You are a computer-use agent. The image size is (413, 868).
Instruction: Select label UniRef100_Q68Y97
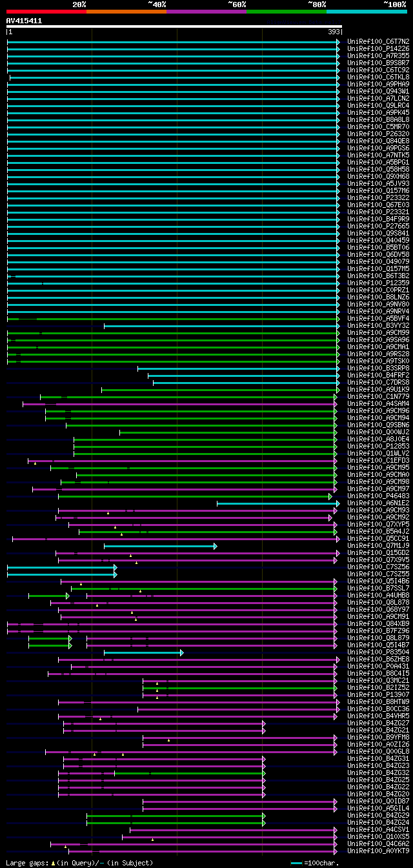[x=378, y=609]
